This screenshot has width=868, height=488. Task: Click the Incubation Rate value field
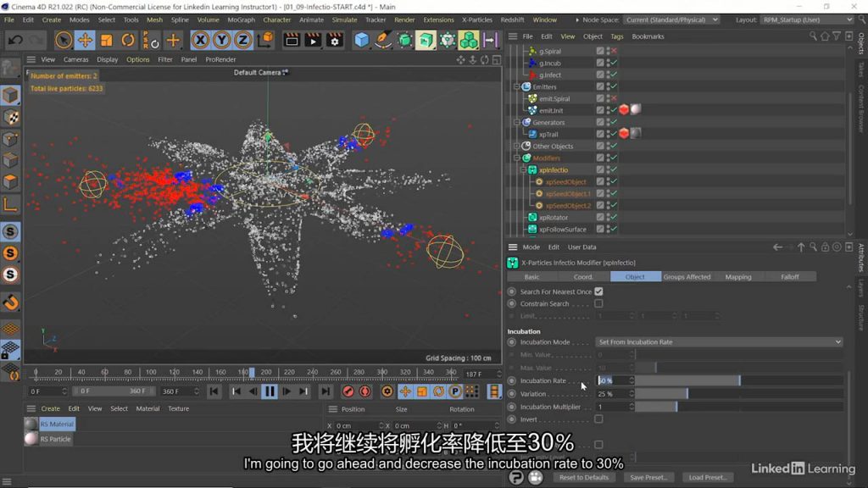tap(612, 380)
